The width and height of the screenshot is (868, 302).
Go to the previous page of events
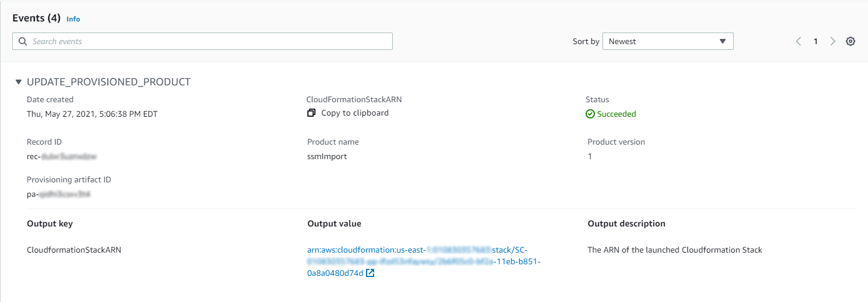click(798, 41)
